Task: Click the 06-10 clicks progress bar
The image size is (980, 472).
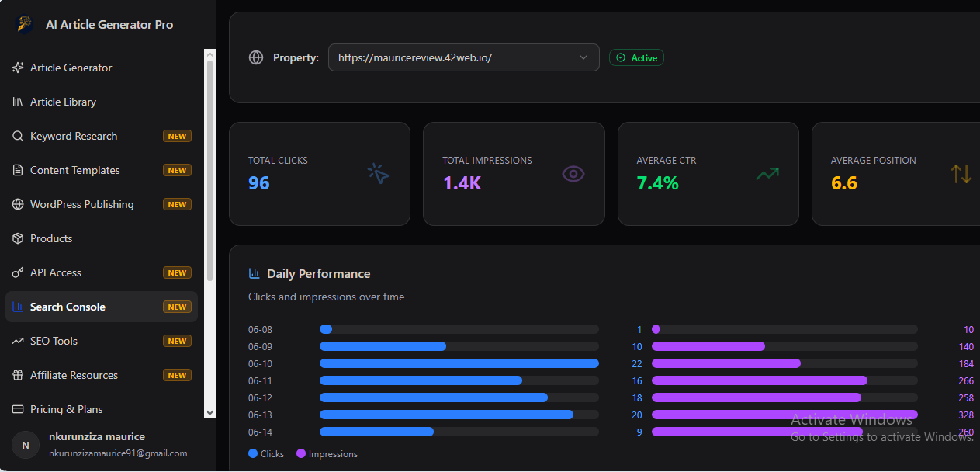Action: click(459, 363)
